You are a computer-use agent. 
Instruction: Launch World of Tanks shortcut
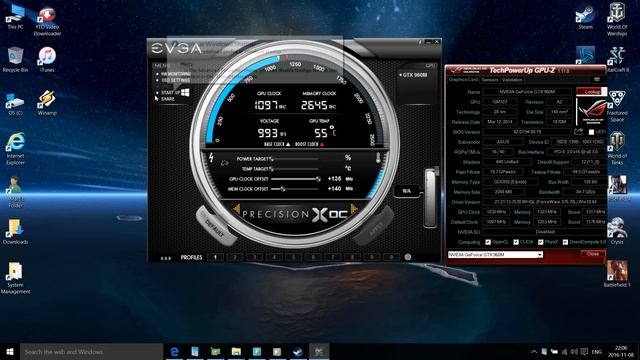[617, 149]
